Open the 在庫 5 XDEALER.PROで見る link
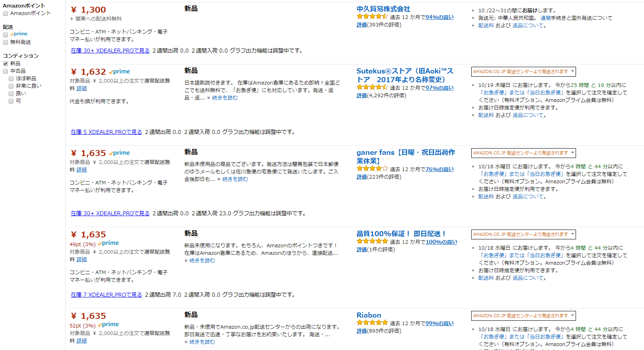Viewport: 644px width, 350px height. tap(106, 132)
